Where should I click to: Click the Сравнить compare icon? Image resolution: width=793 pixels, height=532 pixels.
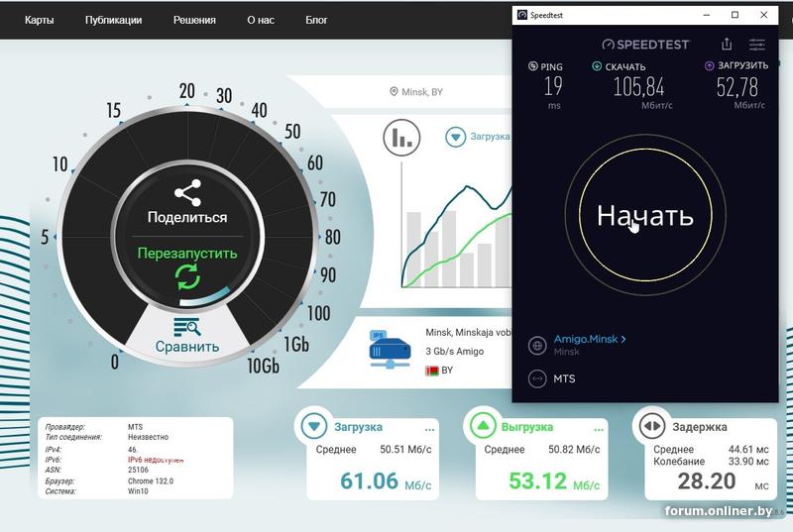click(186, 327)
